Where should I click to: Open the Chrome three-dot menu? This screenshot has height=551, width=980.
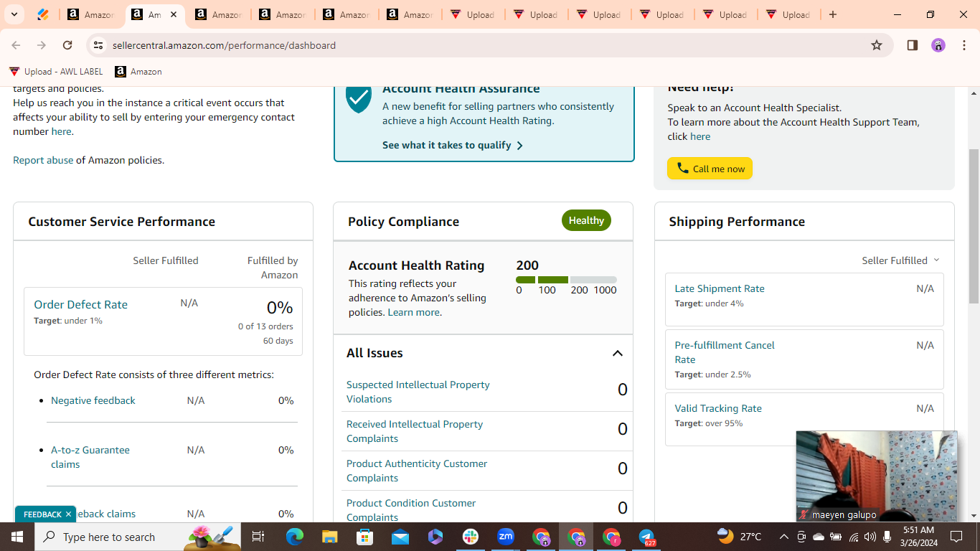(964, 45)
